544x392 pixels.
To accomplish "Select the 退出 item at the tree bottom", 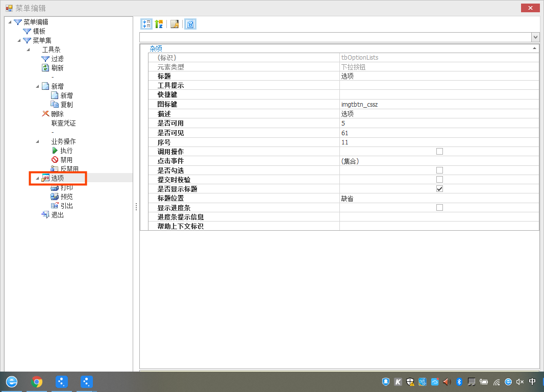I will click(x=59, y=215).
